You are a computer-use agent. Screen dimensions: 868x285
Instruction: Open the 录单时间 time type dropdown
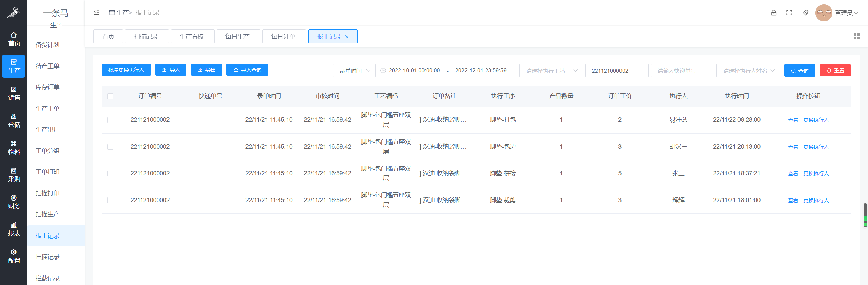click(x=354, y=71)
